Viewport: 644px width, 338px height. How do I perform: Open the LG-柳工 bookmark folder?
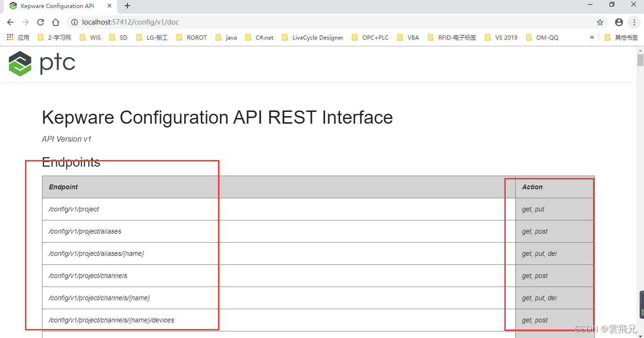152,37
